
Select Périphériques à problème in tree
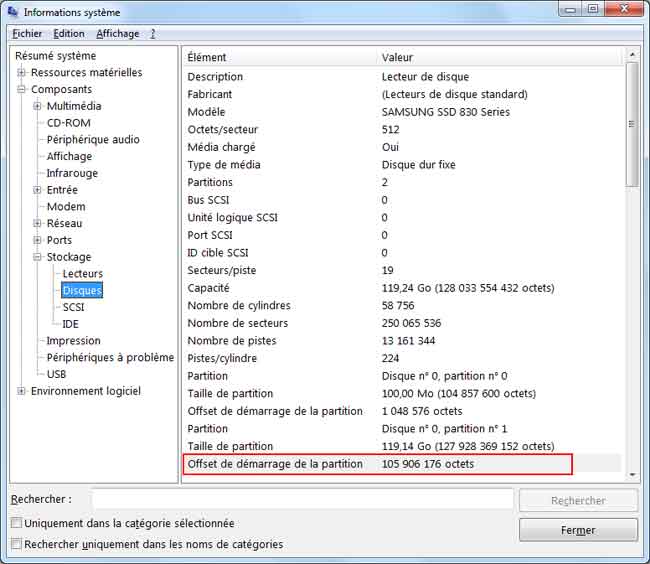pos(110,357)
